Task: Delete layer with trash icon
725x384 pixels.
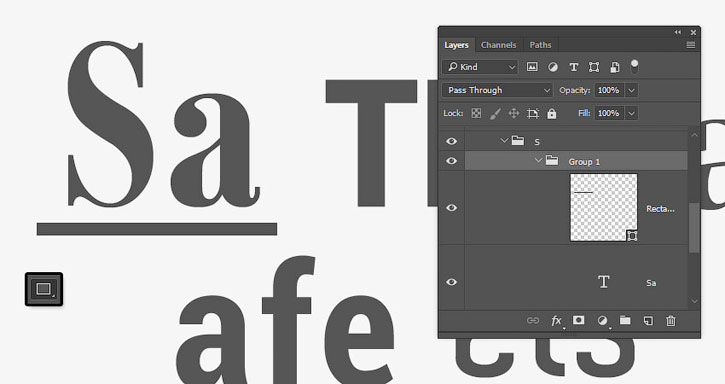Action: click(x=671, y=320)
